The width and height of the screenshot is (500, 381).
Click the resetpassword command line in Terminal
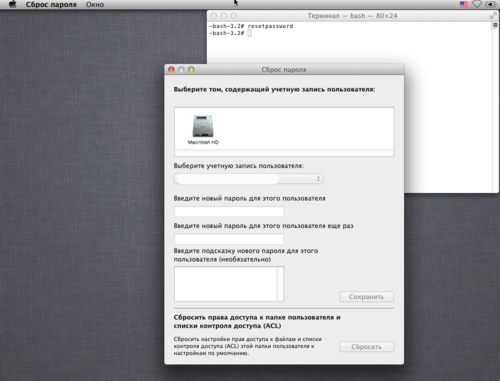point(251,26)
